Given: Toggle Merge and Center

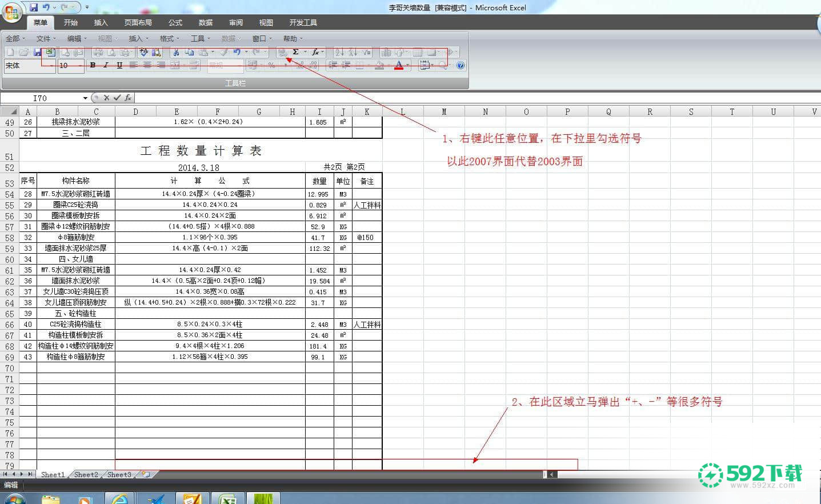Looking at the screenshot, I should tap(175, 65).
